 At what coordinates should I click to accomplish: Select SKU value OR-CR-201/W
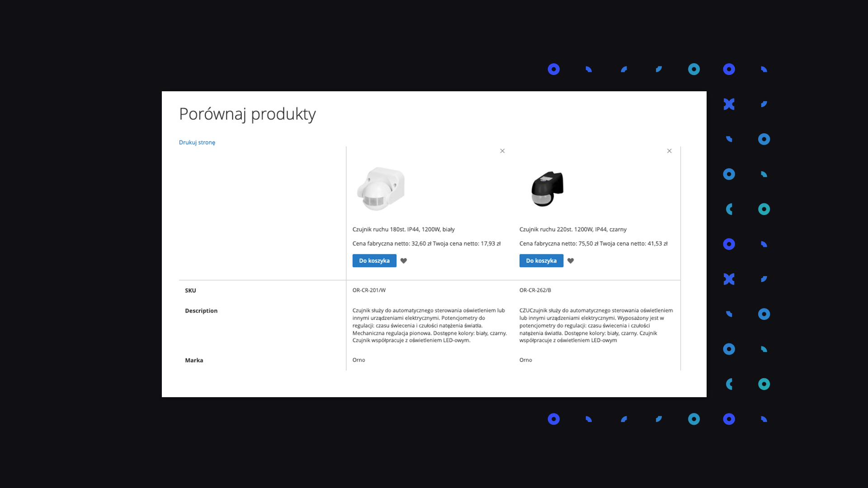pyautogui.click(x=369, y=291)
